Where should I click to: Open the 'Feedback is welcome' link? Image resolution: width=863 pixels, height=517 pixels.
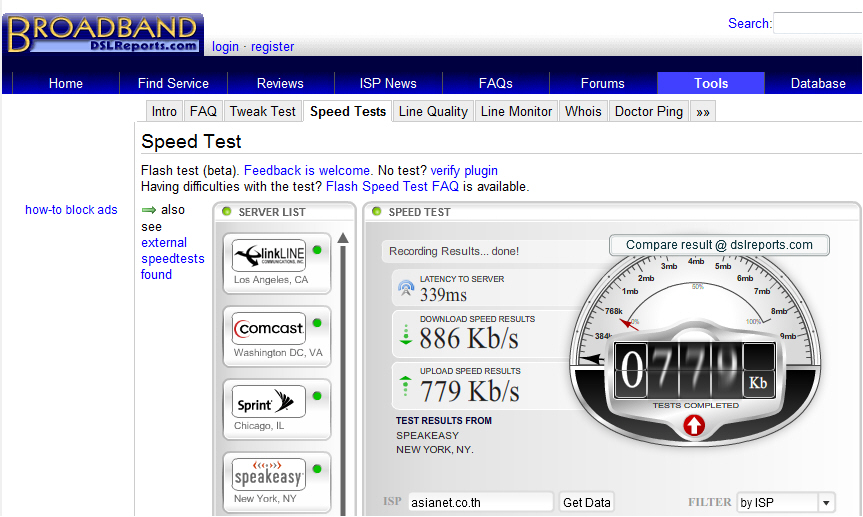pyautogui.click(x=307, y=171)
